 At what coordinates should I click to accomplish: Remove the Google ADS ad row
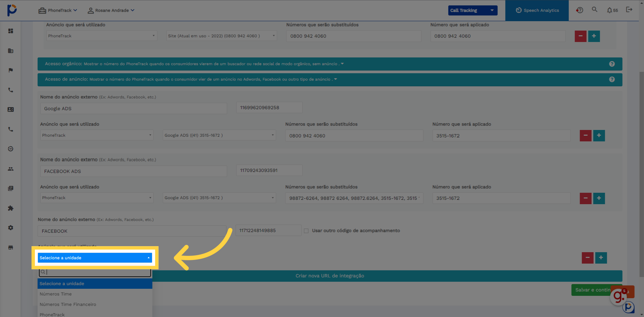(x=586, y=136)
